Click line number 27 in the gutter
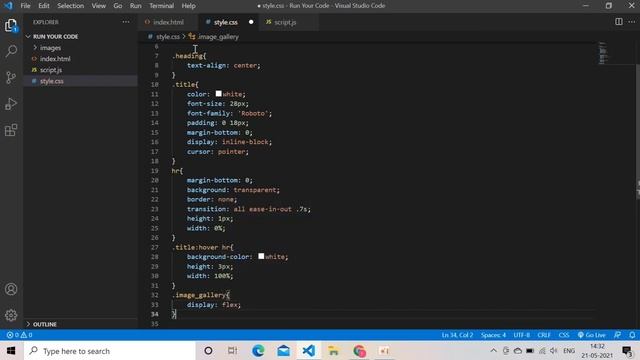Image resolution: width=640 pixels, height=360 pixels. pos(154,247)
